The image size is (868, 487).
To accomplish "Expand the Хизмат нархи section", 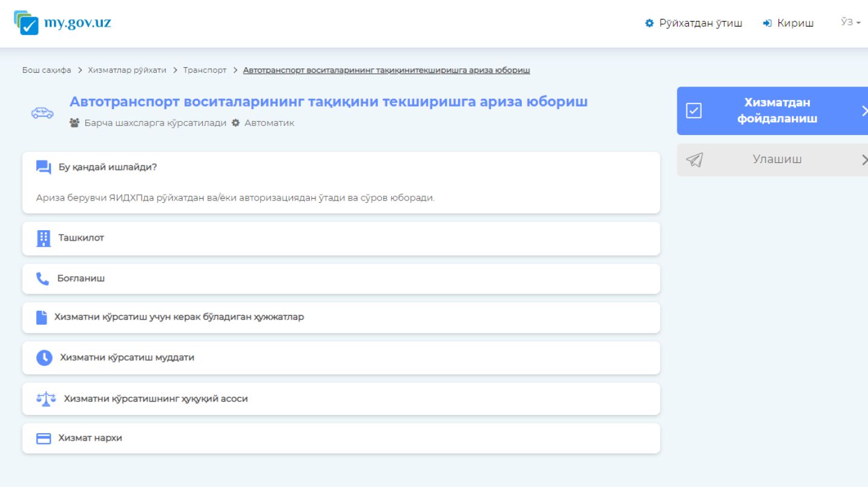I will click(341, 438).
